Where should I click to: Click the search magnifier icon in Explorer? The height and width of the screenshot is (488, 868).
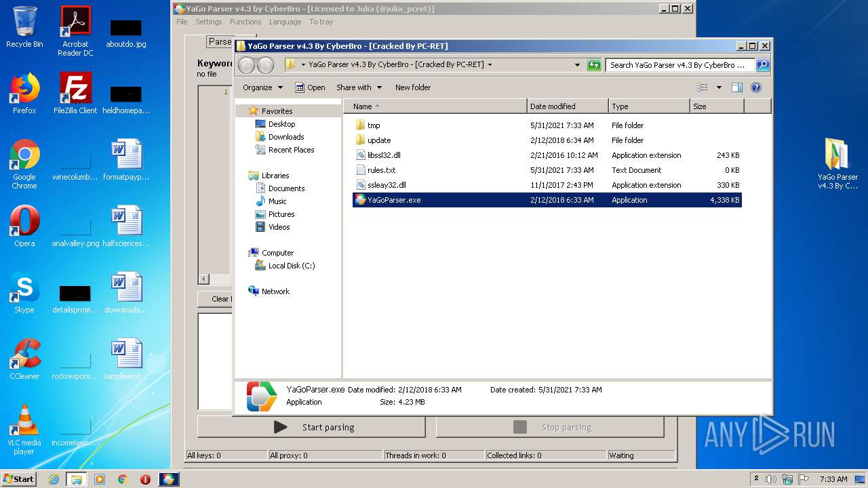tap(763, 65)
